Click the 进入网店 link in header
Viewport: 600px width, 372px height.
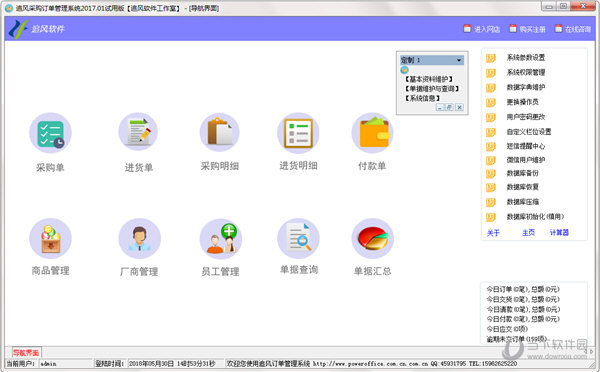click(x=481, y=29)
